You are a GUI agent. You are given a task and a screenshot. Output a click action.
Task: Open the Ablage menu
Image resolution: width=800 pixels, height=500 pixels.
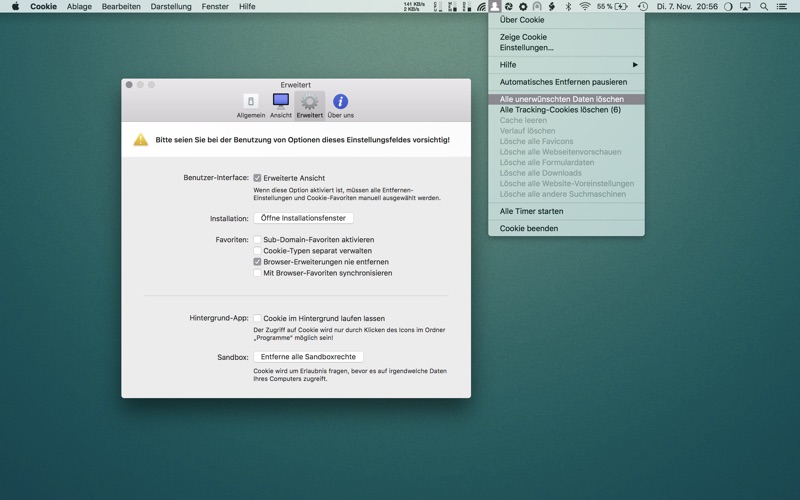pyautogui.click(x=79, y=6)
